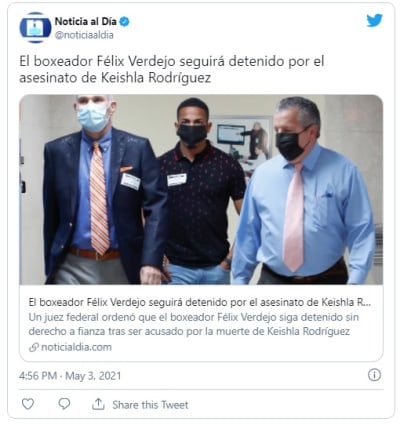Screen dimensions: 400x425
Task: Reply using the speech bubble icon
Action: 64,404
